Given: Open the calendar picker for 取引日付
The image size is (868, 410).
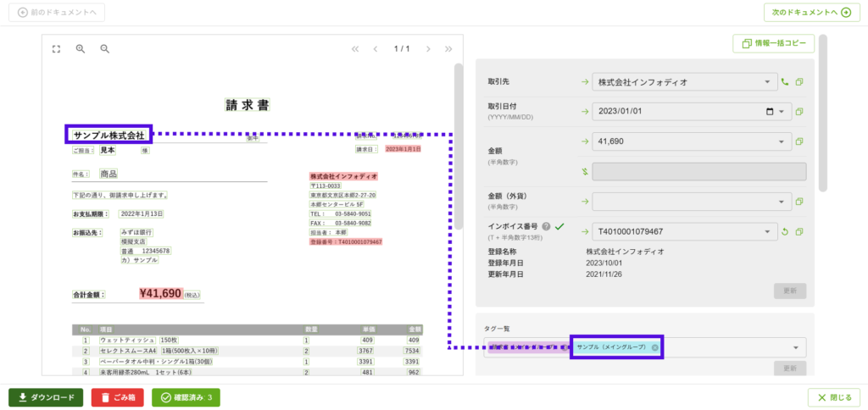Looking at the screenshot, I should point(770,112).
